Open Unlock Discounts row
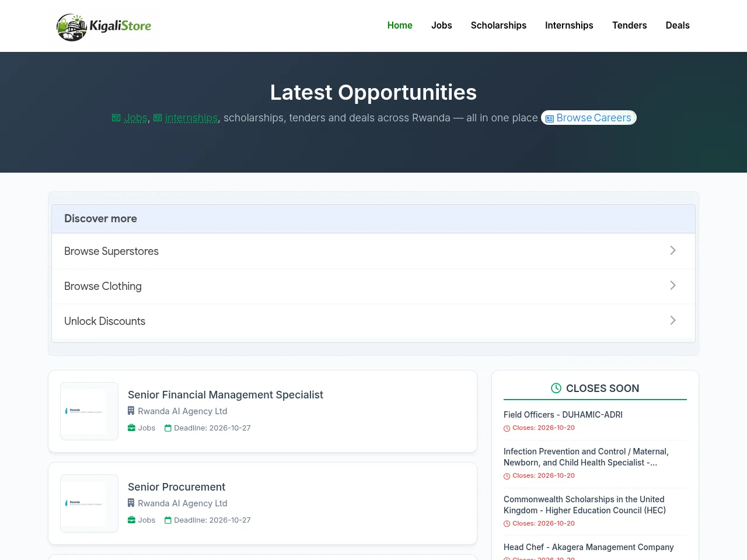 (x=373, y=321)
